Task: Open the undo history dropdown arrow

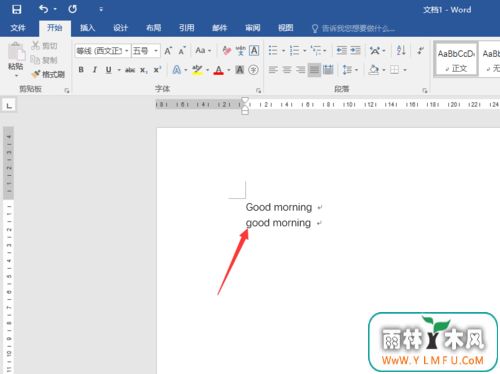Action: (55, 9)
